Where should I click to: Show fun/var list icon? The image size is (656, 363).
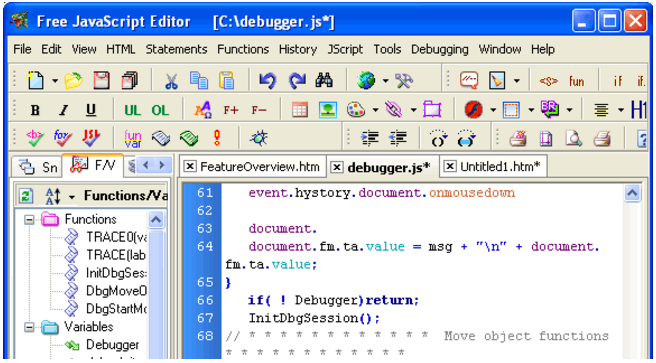[x=133, y=138]
